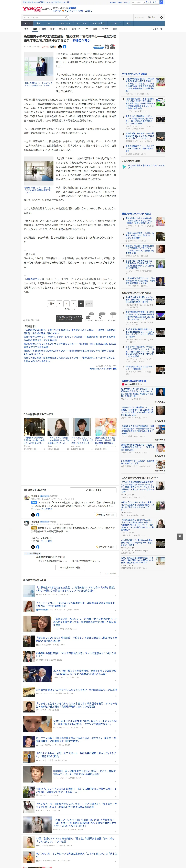Open the 購入履歴 link
Screen dimensions: 186x868
pyautogui.click(x=152, y=18)
